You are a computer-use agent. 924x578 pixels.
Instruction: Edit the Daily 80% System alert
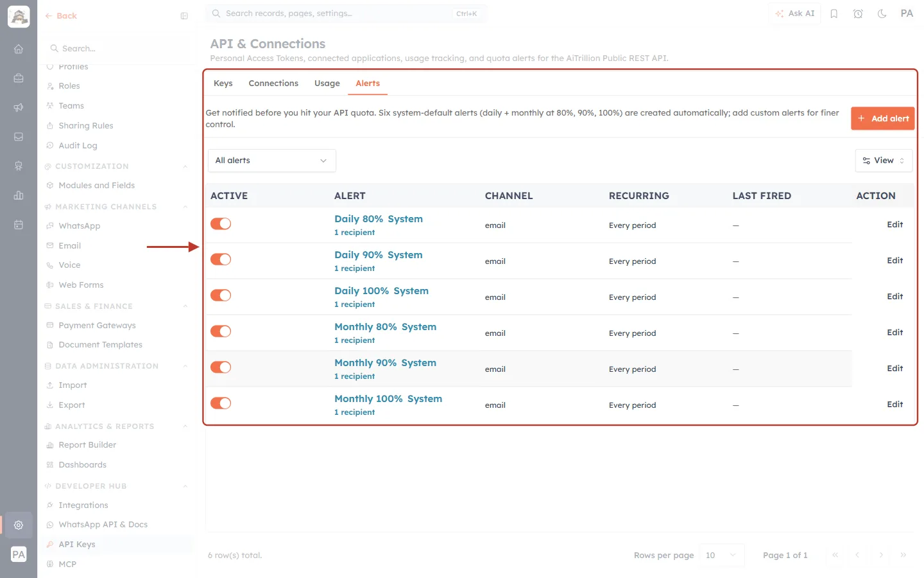894,225
